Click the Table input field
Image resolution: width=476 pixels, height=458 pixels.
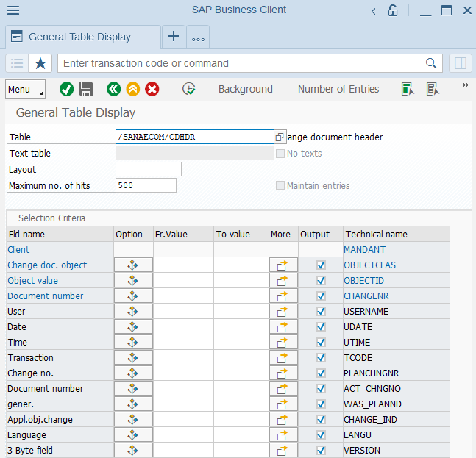[194, 137]
